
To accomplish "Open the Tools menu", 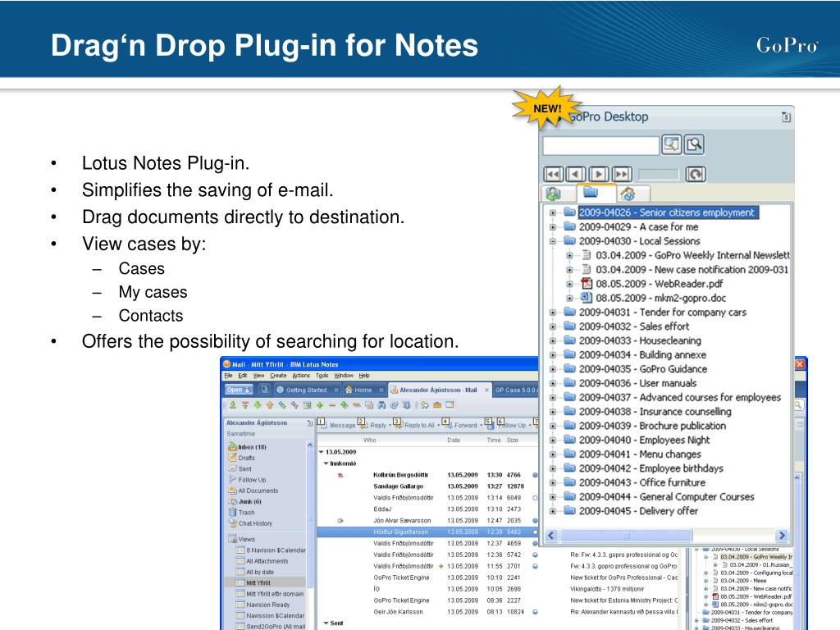I will 322,376.
